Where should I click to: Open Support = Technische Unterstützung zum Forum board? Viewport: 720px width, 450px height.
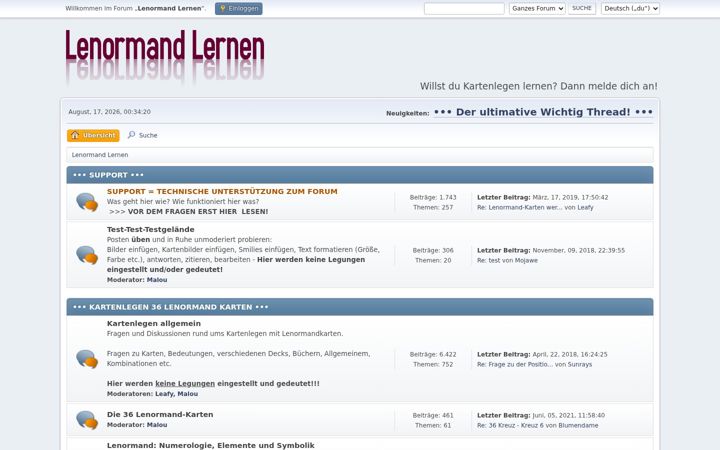(222, 191)
